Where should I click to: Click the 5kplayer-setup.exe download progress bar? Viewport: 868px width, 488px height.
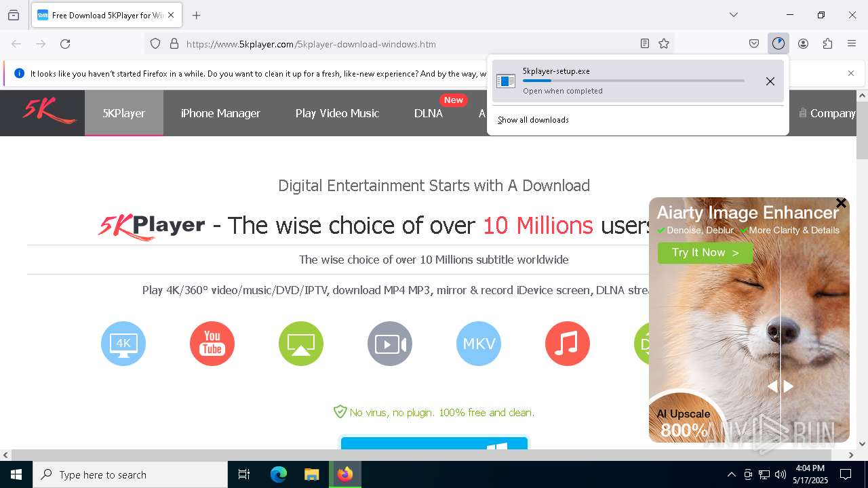(633, 81)
